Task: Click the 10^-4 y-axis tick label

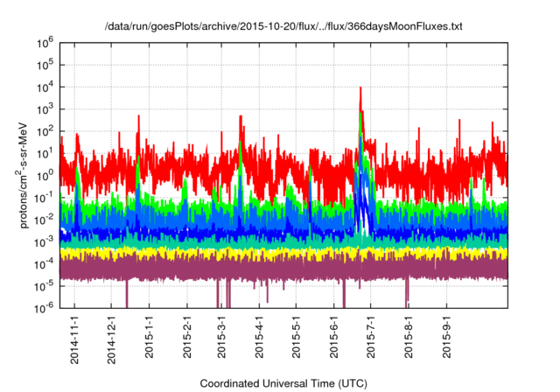Action: 44,264
